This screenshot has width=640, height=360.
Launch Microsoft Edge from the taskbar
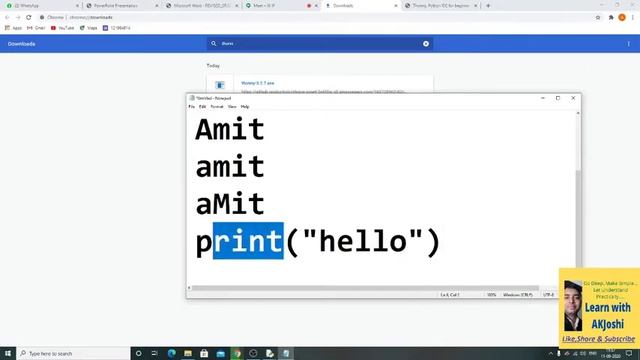(x=171, y=353)
